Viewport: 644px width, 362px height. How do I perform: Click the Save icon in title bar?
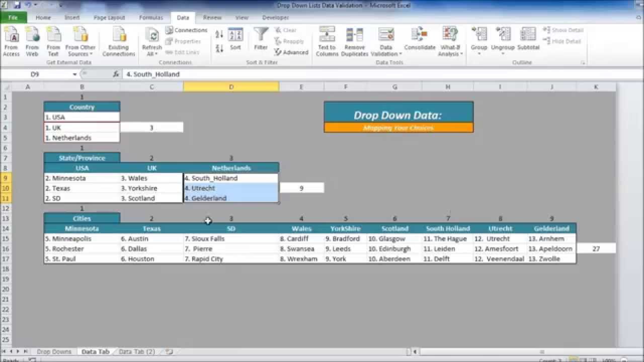pos(17,5)
